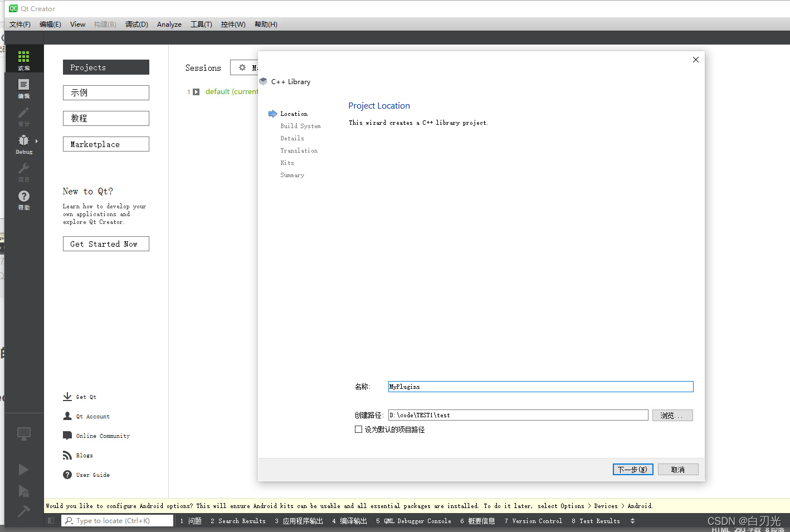Click the Get Qt link text

coord(86,397)
